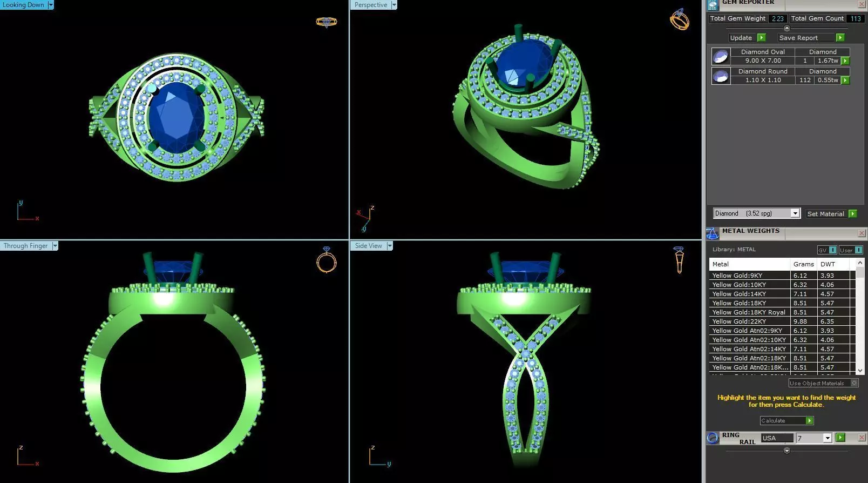868x483 pixels.
Task: Click the Metal Weights panel icon
Action: tap(712, 233)
